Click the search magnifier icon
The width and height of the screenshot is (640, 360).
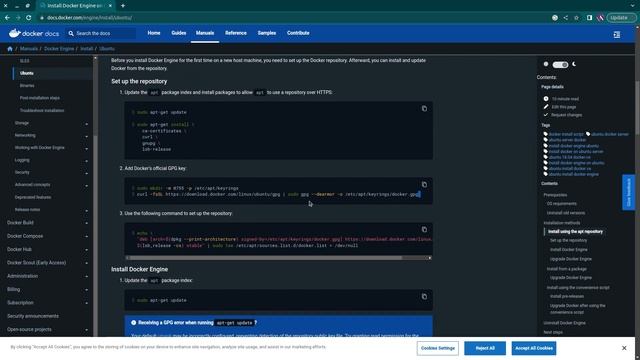coord(71,33)
